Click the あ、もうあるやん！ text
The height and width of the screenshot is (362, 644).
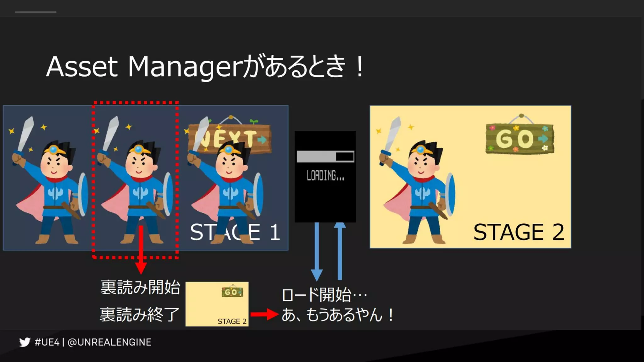click(337, 315)
